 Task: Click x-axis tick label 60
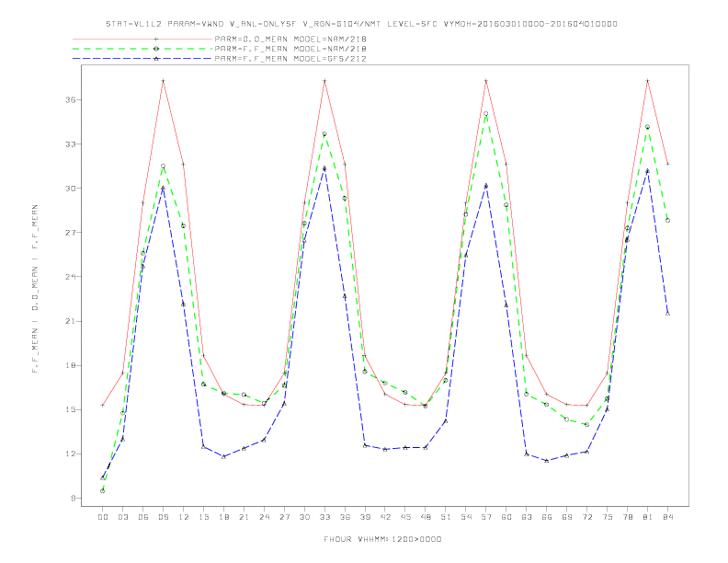pos(506,517)
